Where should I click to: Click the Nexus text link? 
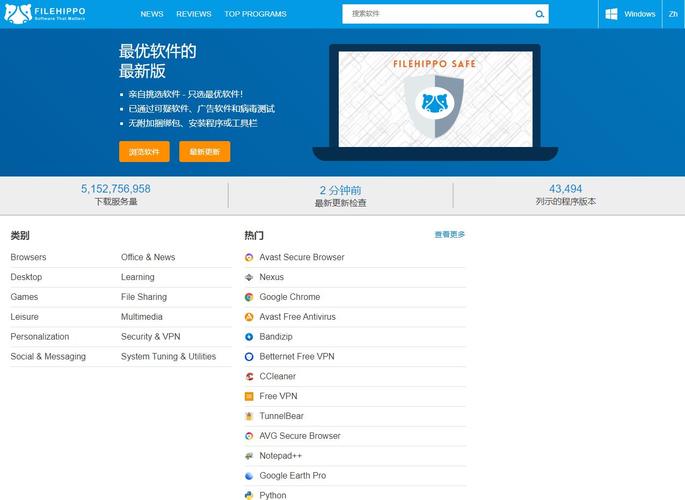pos(271,277)
